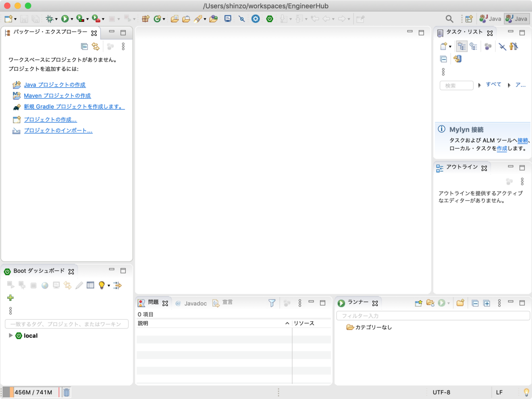Click the Java プロジェクトの作成 link
The width and height of the screenshot is (532, 399).
point(55,85)
